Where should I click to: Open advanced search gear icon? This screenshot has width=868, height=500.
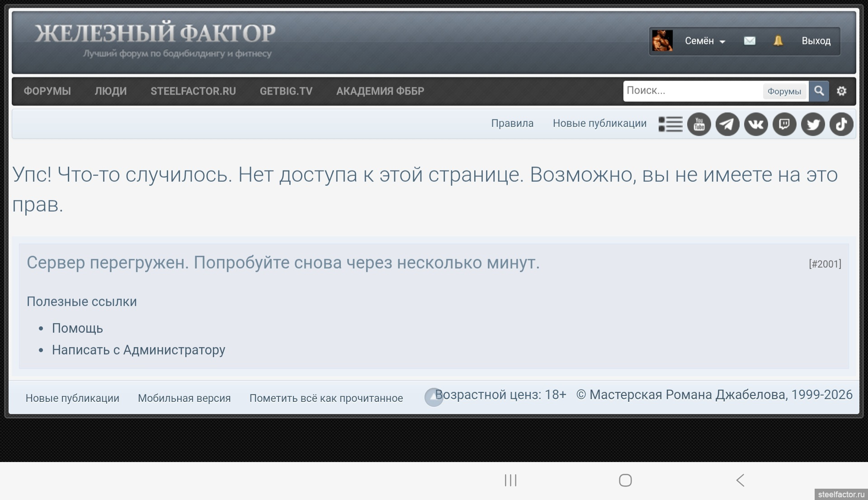pos(841,91)
